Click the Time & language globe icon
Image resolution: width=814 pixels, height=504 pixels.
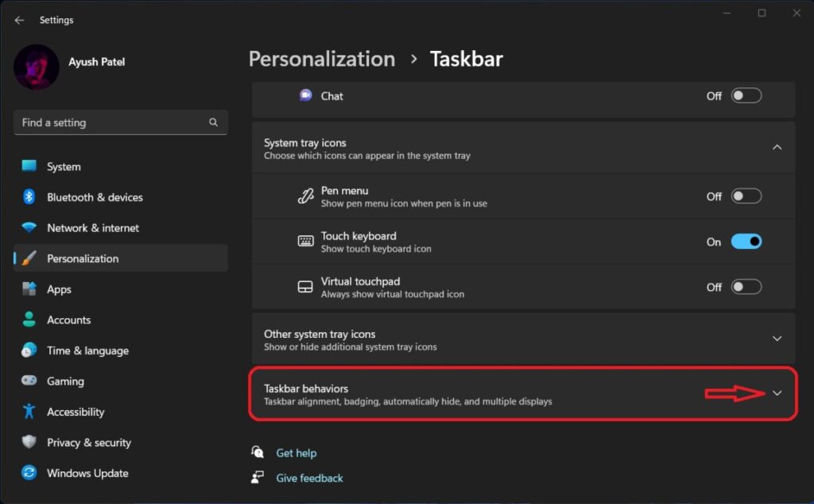[29, 350]
